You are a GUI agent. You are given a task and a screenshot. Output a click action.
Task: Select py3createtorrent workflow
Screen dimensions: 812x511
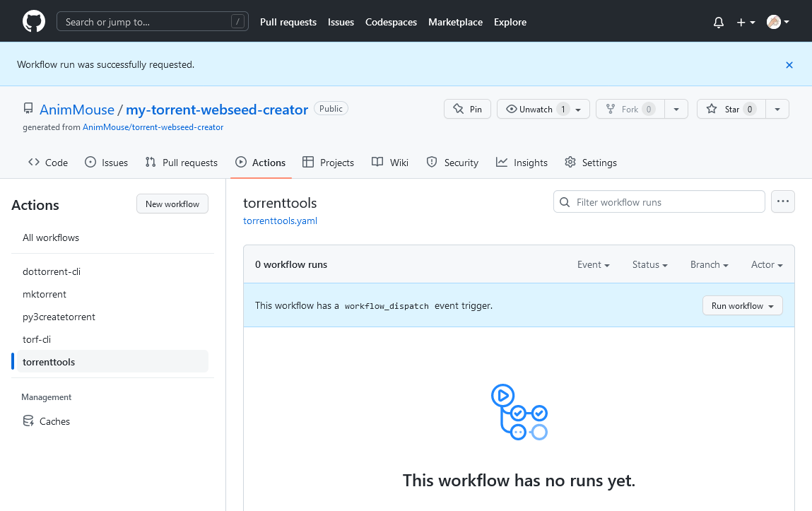pos(112,317)
